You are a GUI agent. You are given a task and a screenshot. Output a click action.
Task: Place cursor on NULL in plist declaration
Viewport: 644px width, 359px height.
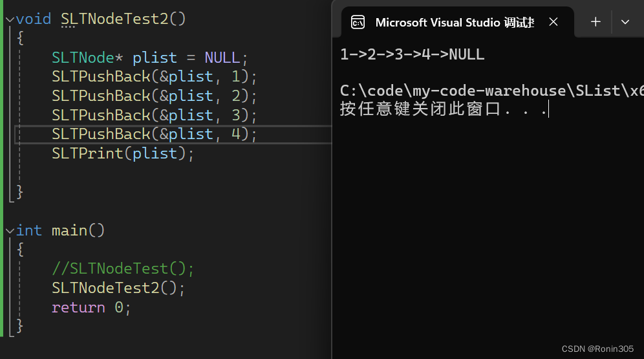click(222, 58)
